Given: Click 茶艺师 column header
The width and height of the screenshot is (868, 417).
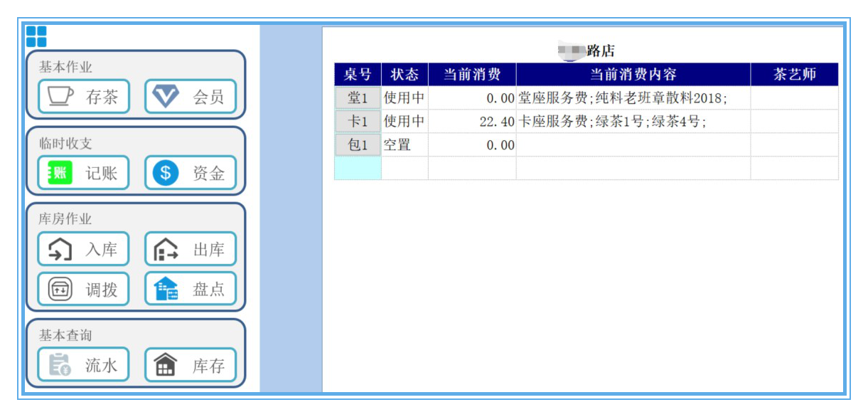Looking at the screenshot, I should tap(795, 75).
